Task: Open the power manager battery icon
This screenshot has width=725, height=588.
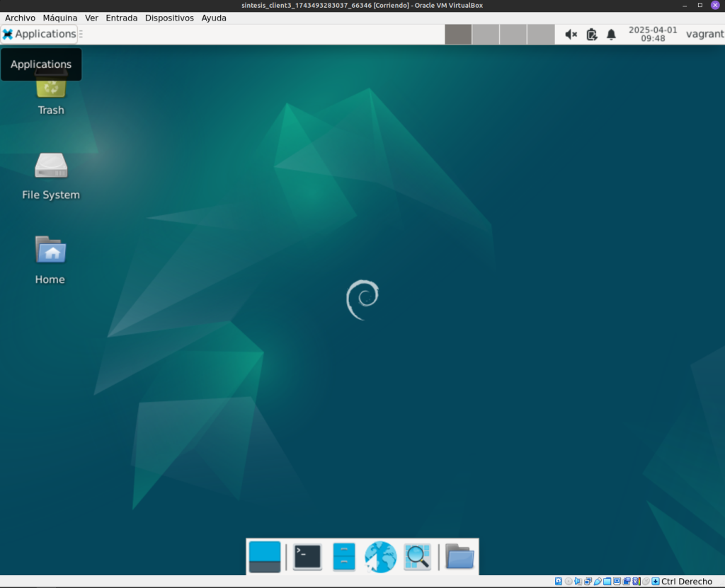Action: click(592, 35)
